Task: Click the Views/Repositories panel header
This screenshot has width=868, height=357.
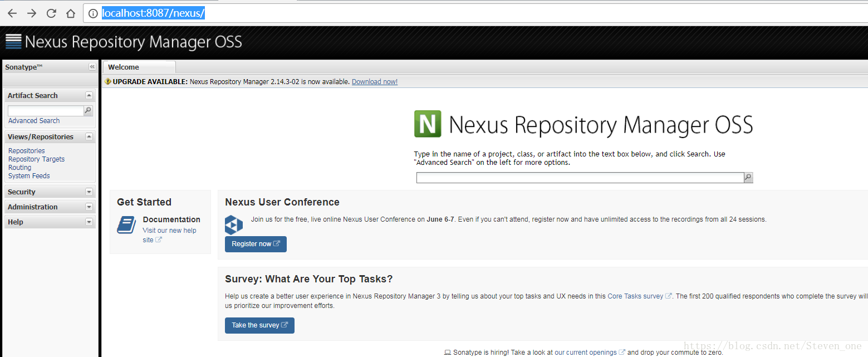Action: (50, 136)
